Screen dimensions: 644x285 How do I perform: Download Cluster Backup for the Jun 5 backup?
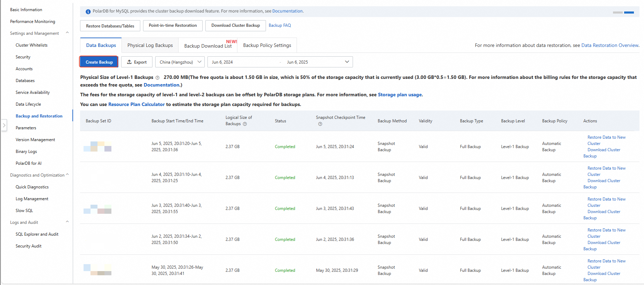point(602,153)
